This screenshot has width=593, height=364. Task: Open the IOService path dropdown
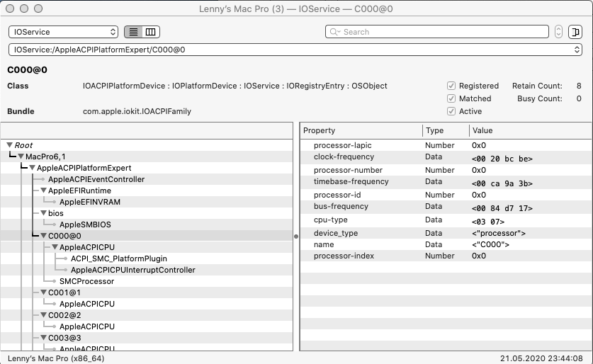point(295,50)
